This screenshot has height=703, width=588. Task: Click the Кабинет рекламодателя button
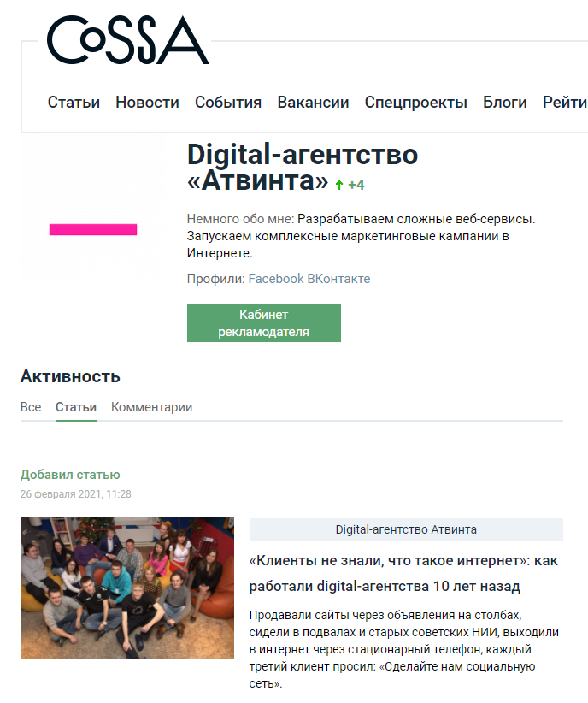click(264, 323)
